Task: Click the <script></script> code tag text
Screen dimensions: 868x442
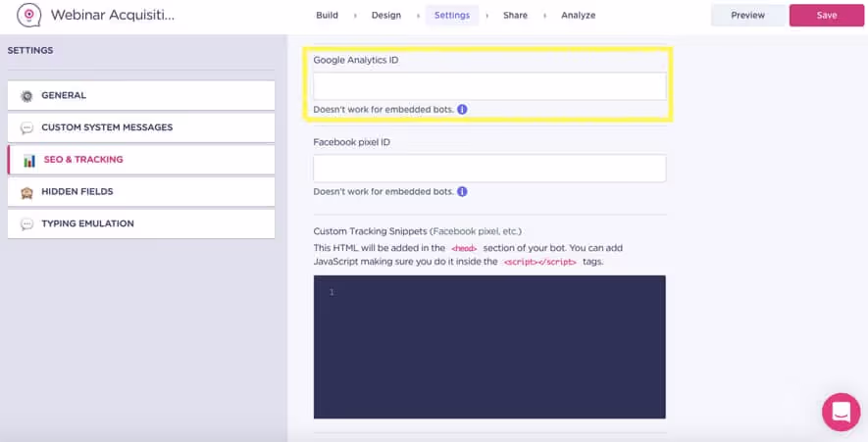Action: (539, 263)
